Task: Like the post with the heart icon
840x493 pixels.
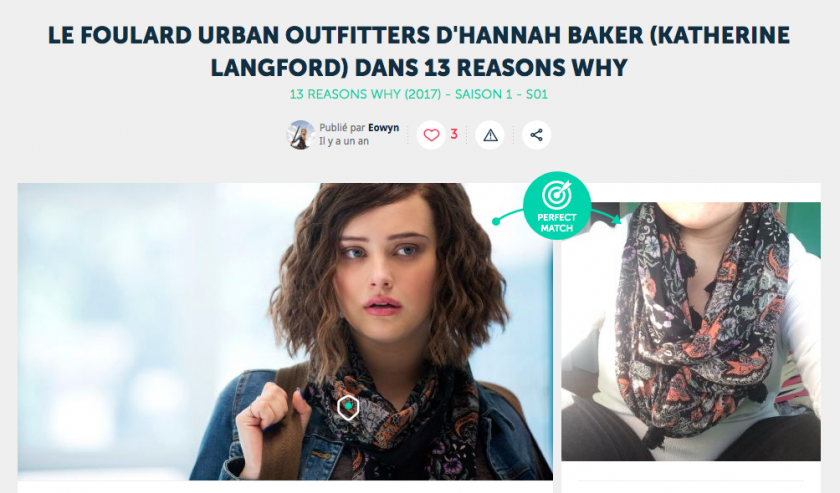Action: click(x=431, y=135)
